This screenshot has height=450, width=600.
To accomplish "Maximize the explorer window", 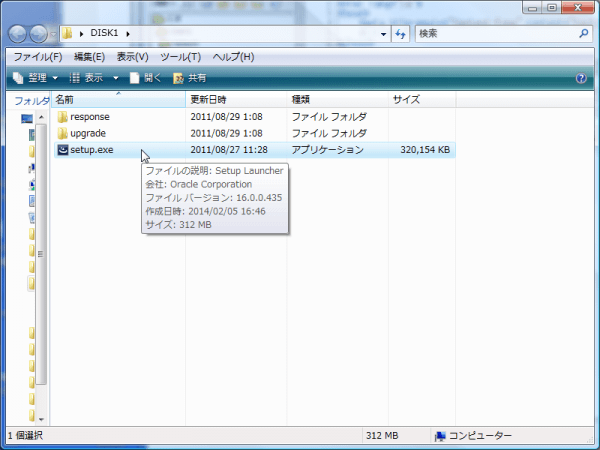I will click(551, 8).
